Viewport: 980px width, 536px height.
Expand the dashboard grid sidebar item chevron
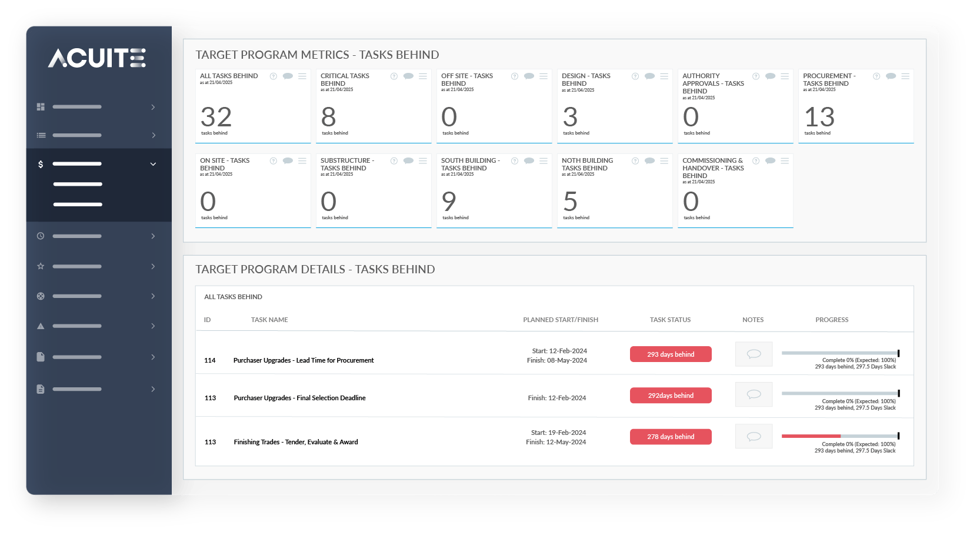pyautogui.click(x=153, y=107)
